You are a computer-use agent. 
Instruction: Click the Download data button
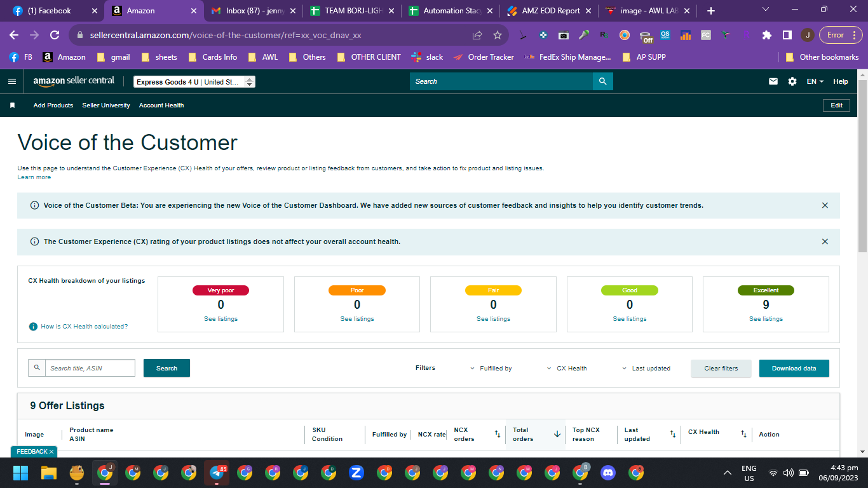(x=794, y=369)
